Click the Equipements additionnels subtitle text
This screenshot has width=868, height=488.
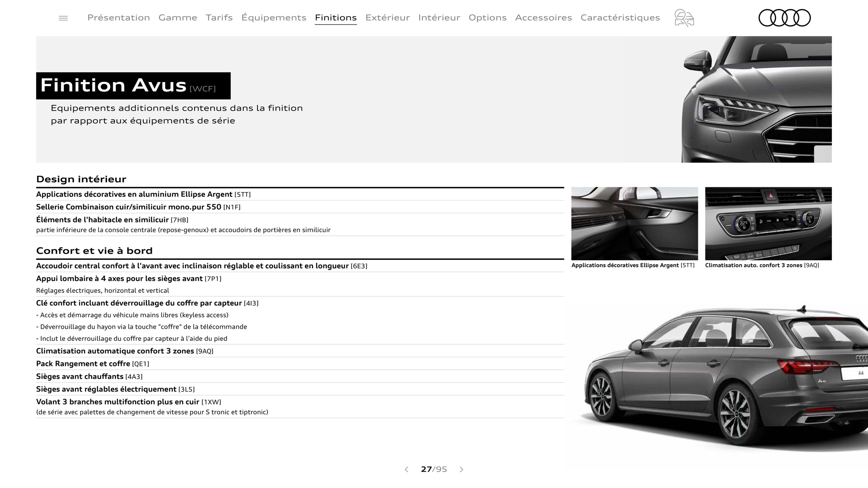coord(177,114)
